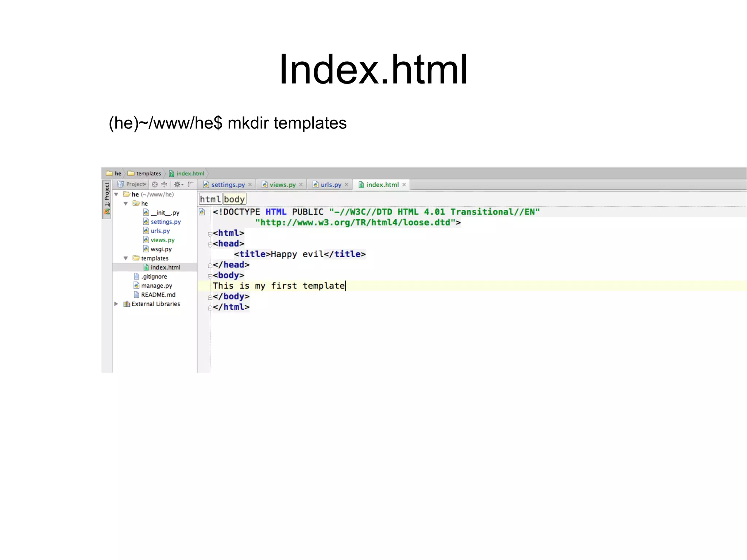The width and height of the screenshot is (747, 560).
Task: Close the views.py tab
Action: [301, 185]
